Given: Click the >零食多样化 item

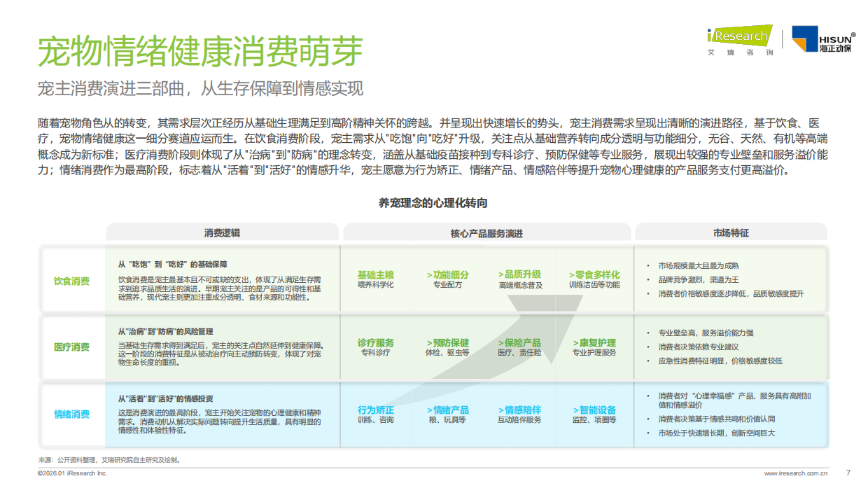Looking at the screenshot, I should (x=594, y=274).
